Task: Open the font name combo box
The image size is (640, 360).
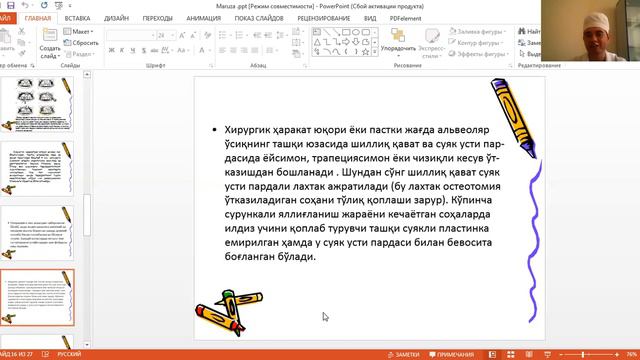Action: tap(131, 36)
